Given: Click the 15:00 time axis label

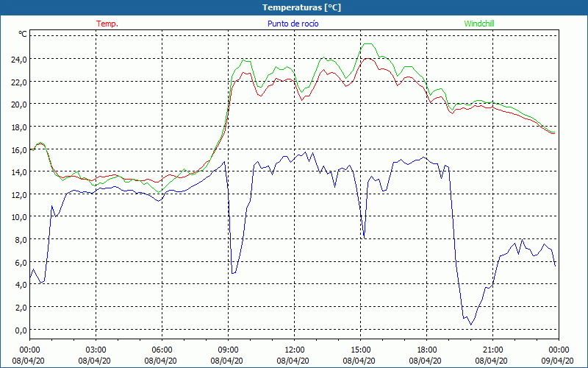Looking at the screenshot, I should (x=360, y=350).
